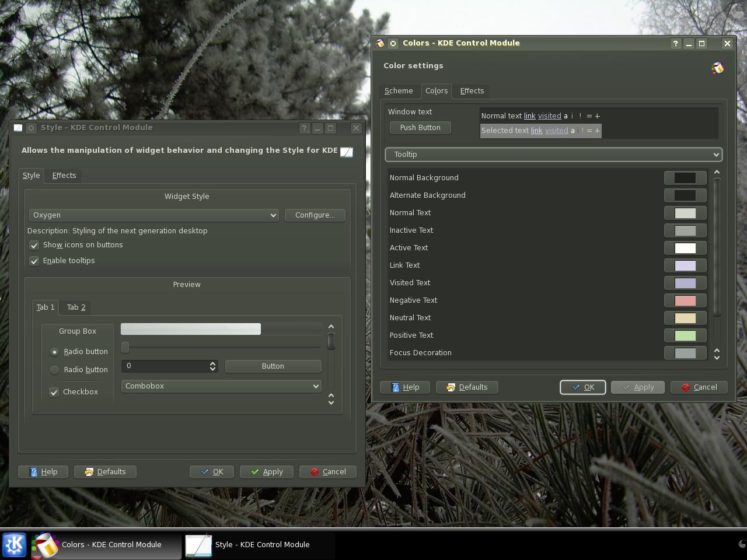Click color list scrollbar up arrow
This screenshot has width=747, height=560.
click(x=717, y=172)
